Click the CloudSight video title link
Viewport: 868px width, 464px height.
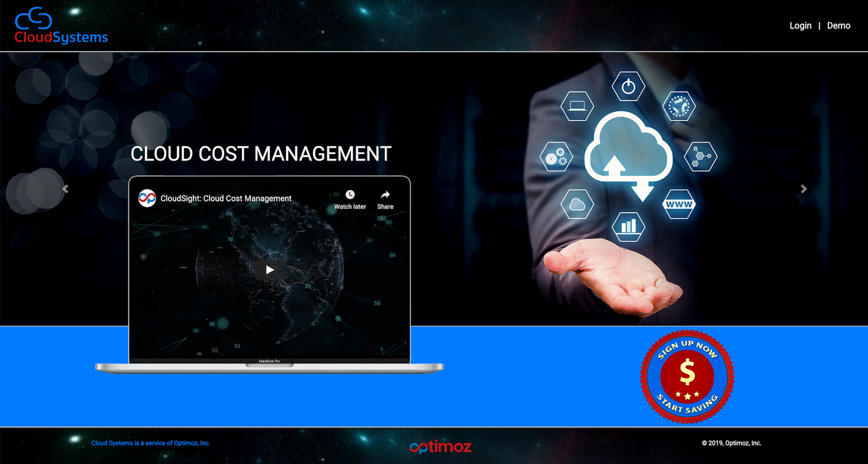(226, 198)
